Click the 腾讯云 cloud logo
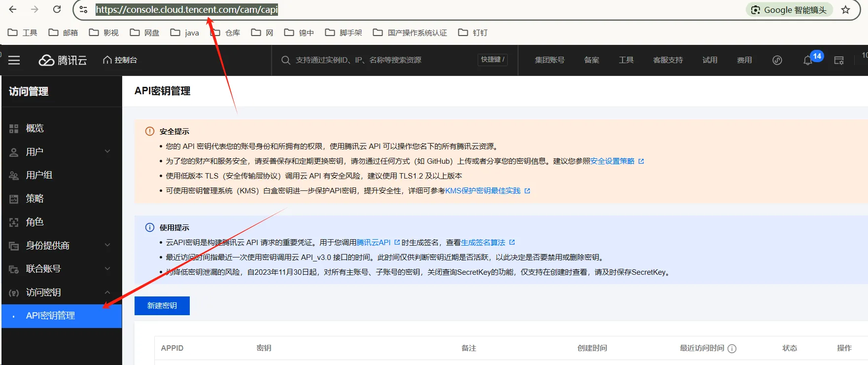The height and width of the screenshot is (365, 868). (x=63, y=60)
